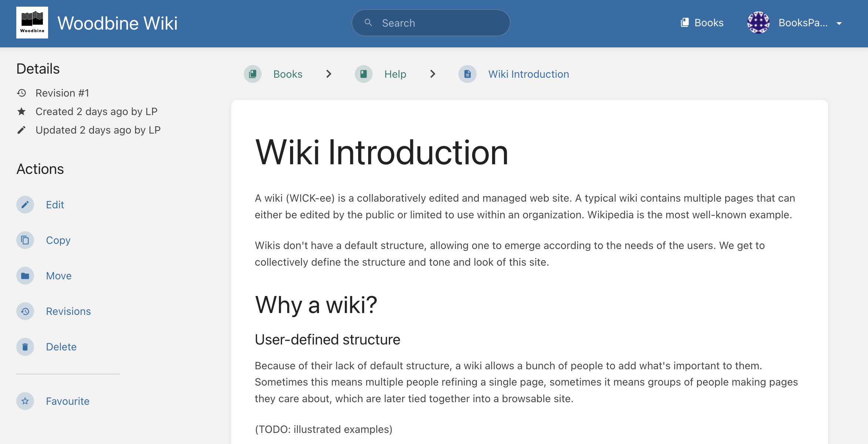
Task: Open the Help breadcrumb link
Action: point(395,74)
